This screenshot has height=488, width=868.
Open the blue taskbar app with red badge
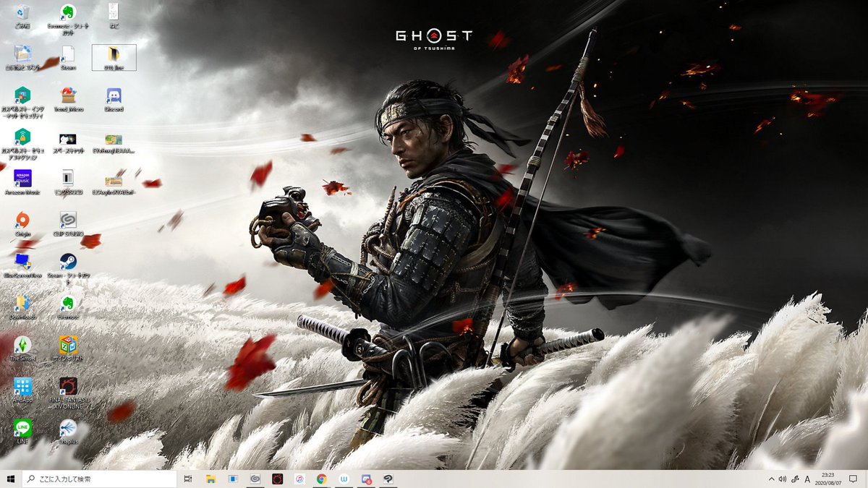point(366,479)
